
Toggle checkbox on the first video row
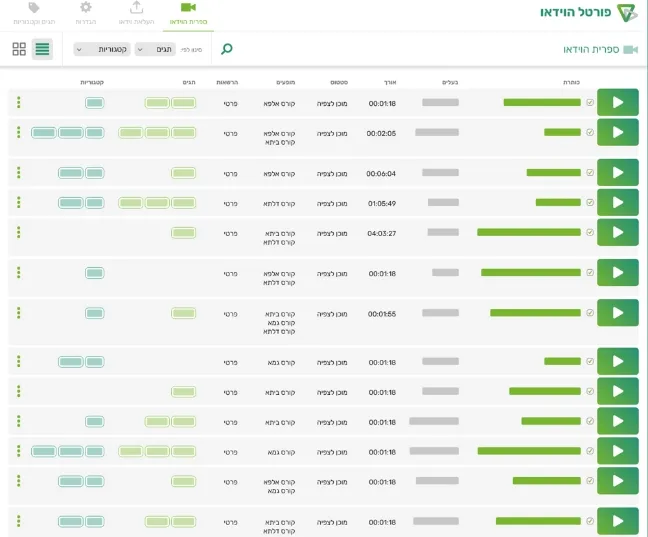[589, 102]
